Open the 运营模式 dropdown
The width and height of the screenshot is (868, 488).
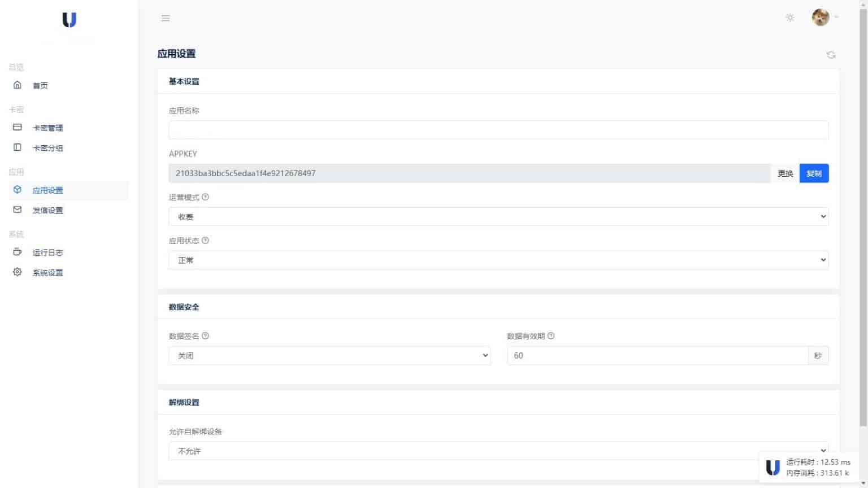[x=498, y=217]
